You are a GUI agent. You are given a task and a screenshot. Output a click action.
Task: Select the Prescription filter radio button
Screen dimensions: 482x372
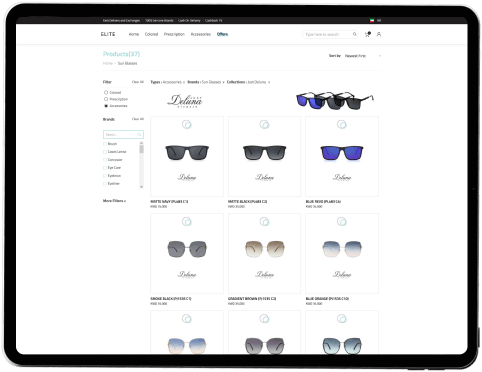[x=106, y=99]
